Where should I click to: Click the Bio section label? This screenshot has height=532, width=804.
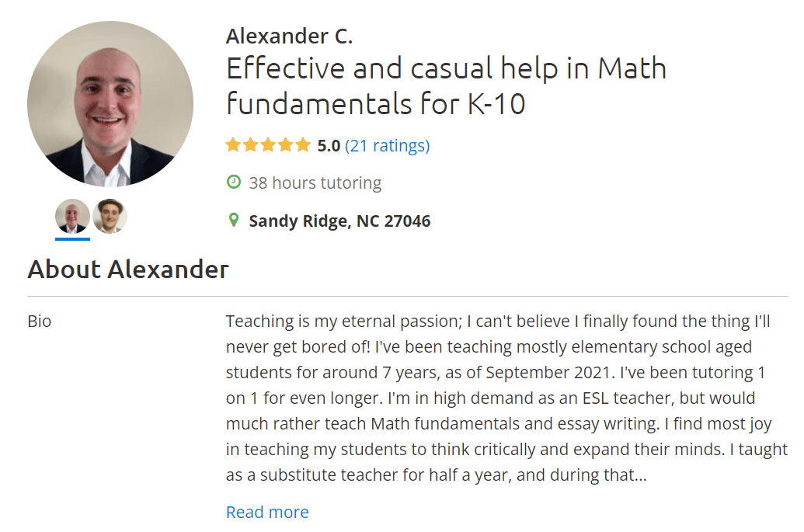click(40, 321)
